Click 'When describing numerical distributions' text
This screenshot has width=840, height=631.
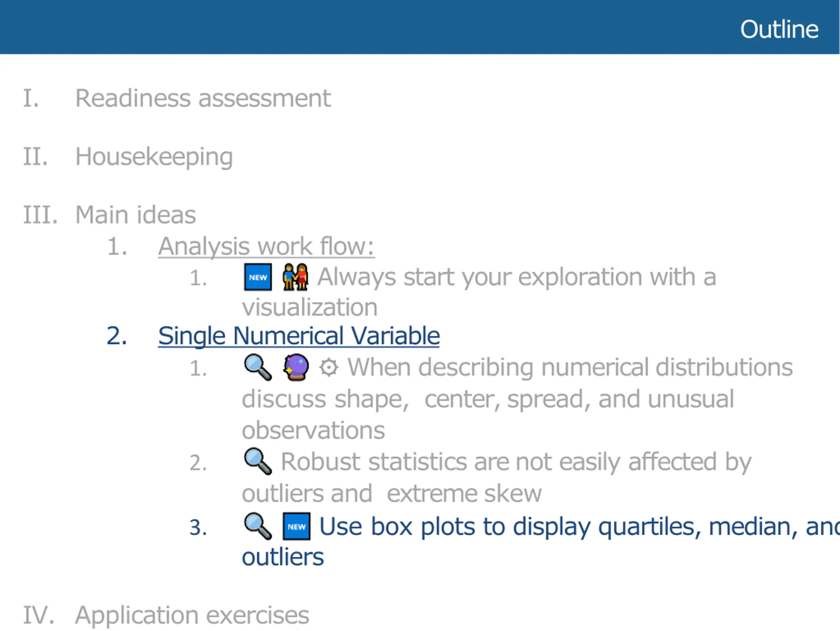tap(570, 368)
